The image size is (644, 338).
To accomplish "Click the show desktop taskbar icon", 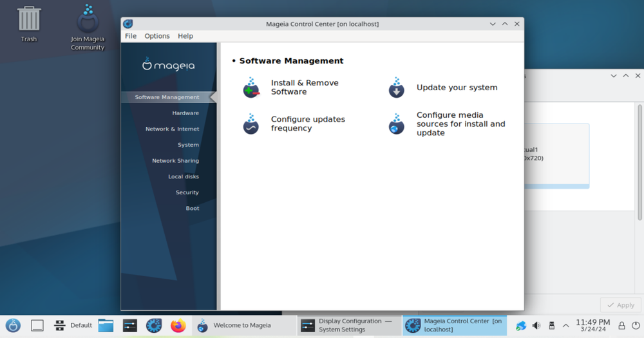I will point(37,326).
